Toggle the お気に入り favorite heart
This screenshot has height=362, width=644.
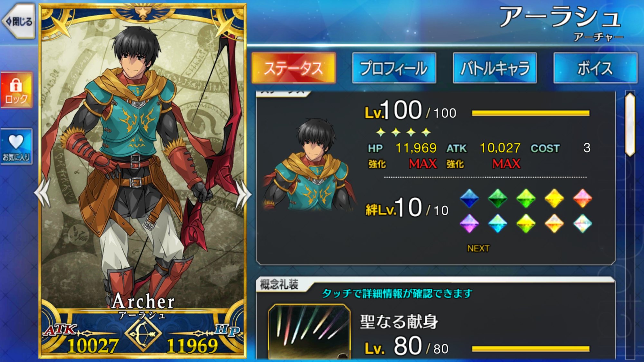click(x=16, y=146)
